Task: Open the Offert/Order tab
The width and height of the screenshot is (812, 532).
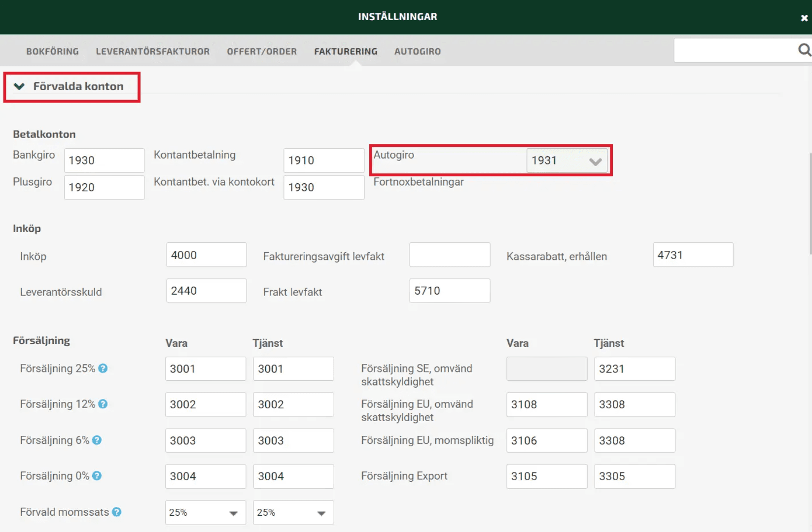Action: (262, 51)
